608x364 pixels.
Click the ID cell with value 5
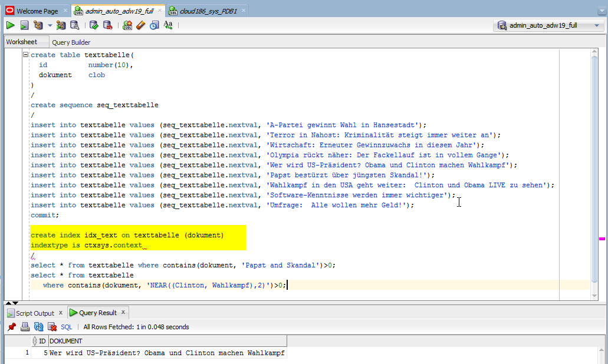coord(40,353)
